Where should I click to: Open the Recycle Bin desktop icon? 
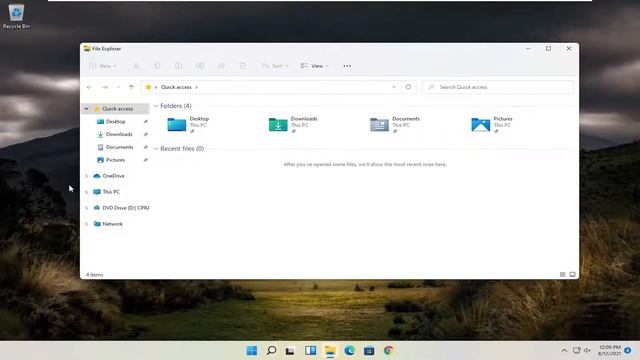(16, 16)
